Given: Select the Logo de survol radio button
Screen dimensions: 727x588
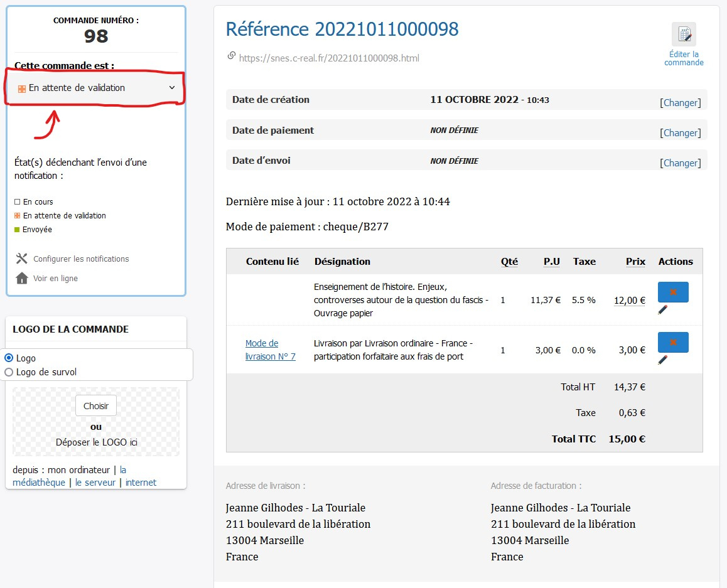Looking at the screenshot, I should pos(9,372).
